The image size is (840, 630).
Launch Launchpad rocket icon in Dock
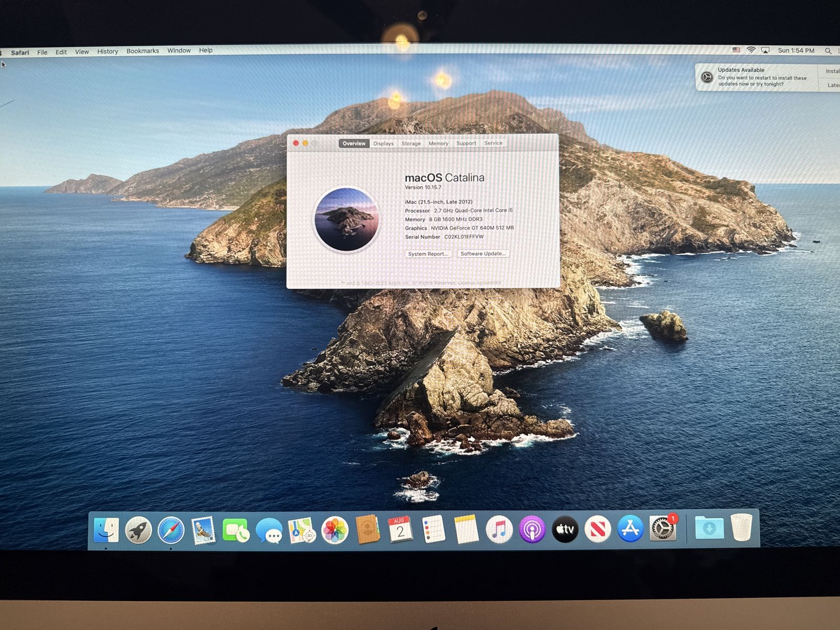pos(139,530)
